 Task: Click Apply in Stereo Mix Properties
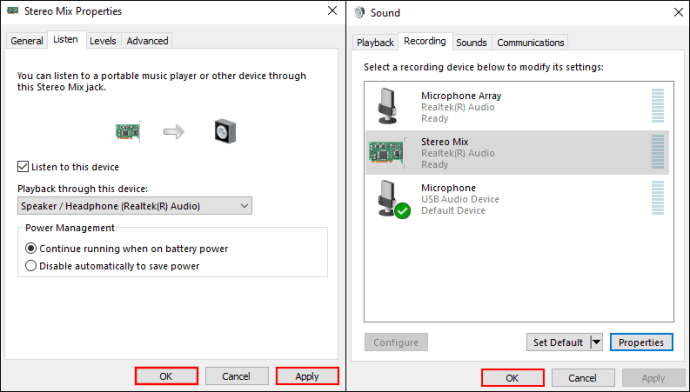pyautogui.click(x=307, y=376)
